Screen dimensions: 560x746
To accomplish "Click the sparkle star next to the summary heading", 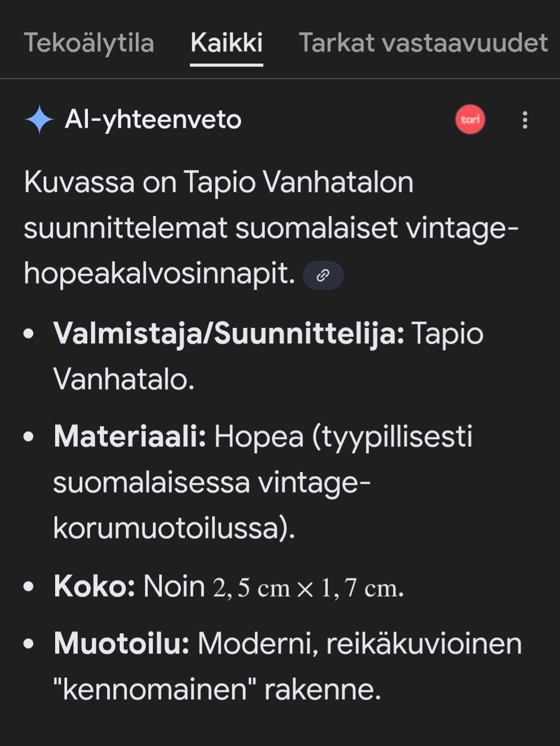I will coord(38,120).
